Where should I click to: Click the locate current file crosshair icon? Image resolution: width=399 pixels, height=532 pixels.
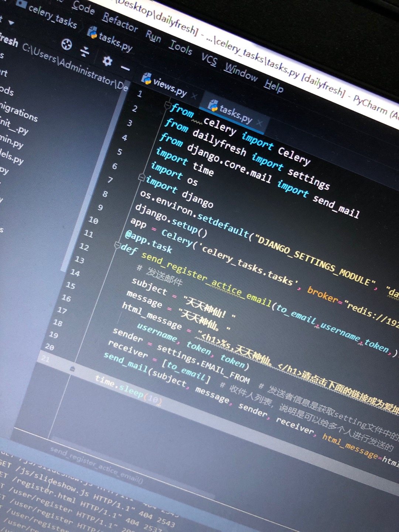(x=67, y=44)
